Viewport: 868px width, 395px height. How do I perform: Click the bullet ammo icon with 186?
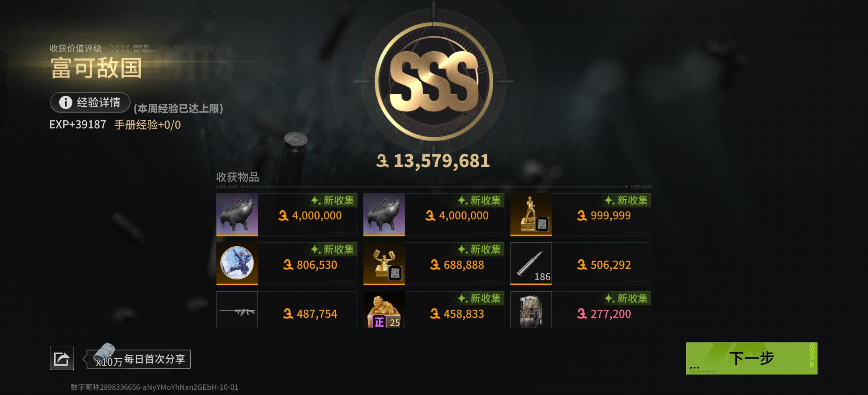point(531,263)
